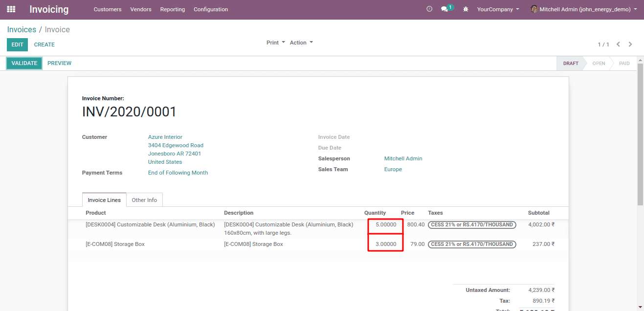Open the apps grid menu icon
The height and width of the screenshot is (311, 644).
coord(11,9)
